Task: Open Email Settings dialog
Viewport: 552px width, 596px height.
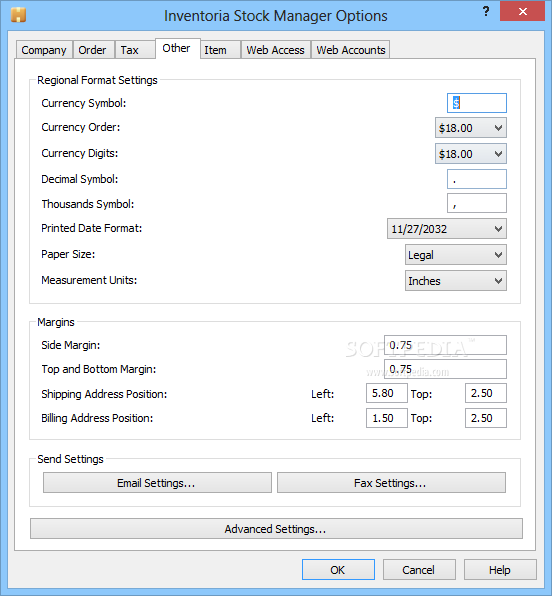Action: point(157,483)
